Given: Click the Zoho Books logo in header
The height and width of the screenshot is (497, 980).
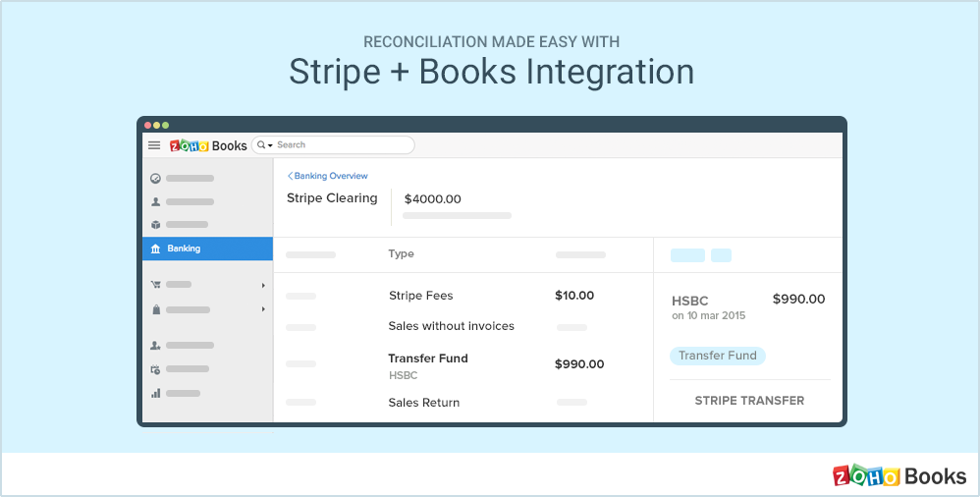Looking at the screenshot, I should 208,145.
